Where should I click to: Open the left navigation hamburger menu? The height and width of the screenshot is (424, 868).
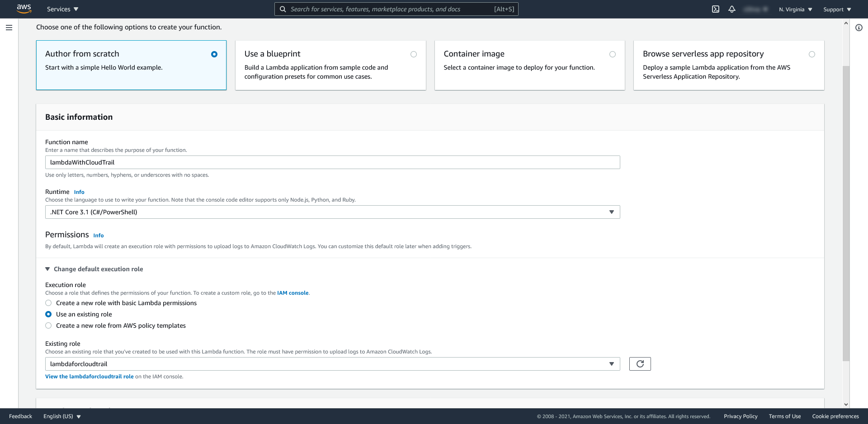point(9,28)
